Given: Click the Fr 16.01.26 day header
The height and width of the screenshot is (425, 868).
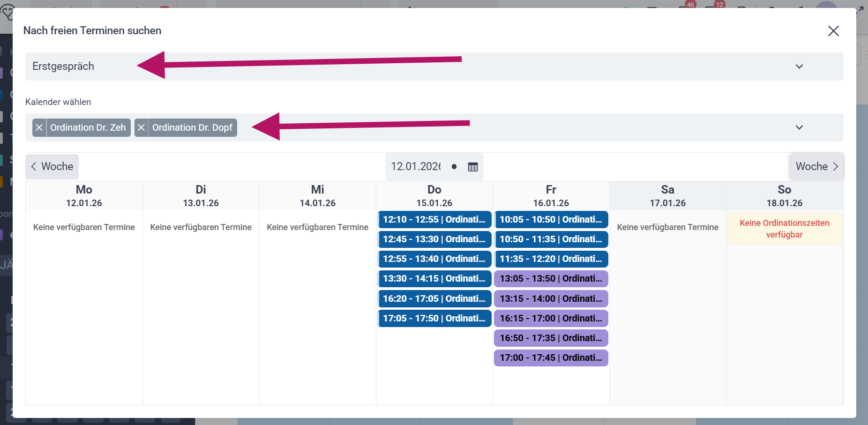Looking at the screenshot, I should pos(551,196).
